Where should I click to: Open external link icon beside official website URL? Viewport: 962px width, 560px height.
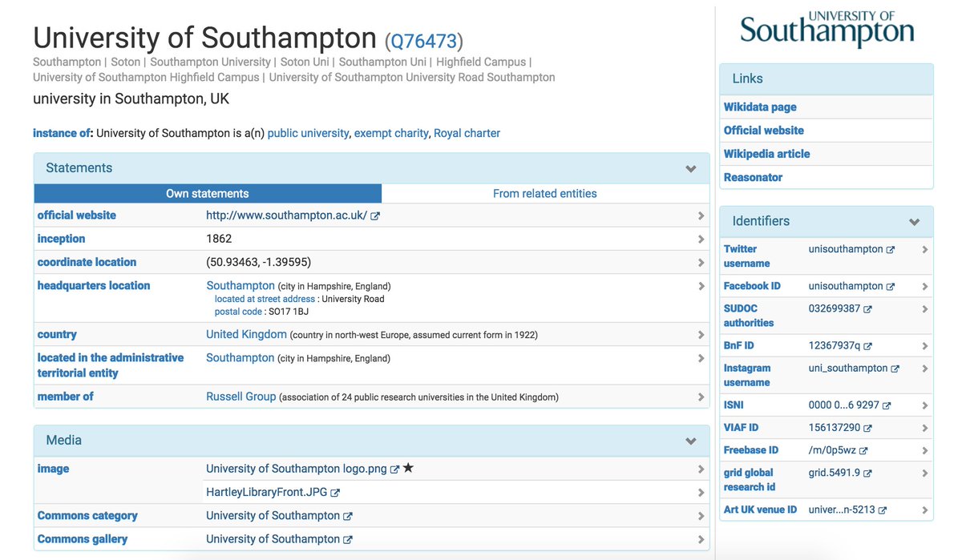(375, 216)
